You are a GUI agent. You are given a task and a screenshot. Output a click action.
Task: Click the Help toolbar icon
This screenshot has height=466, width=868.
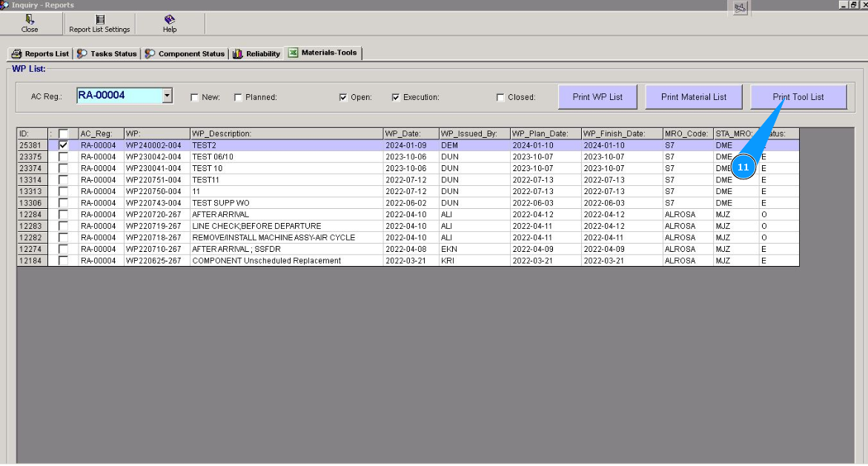tap(169, 24)
